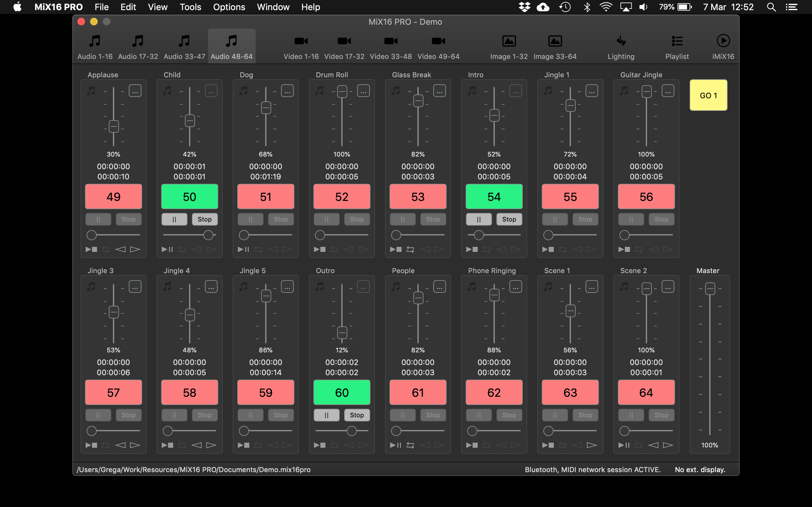Stop the Outro track playback
The image size is (812, 507).
(x=357, y=415)
